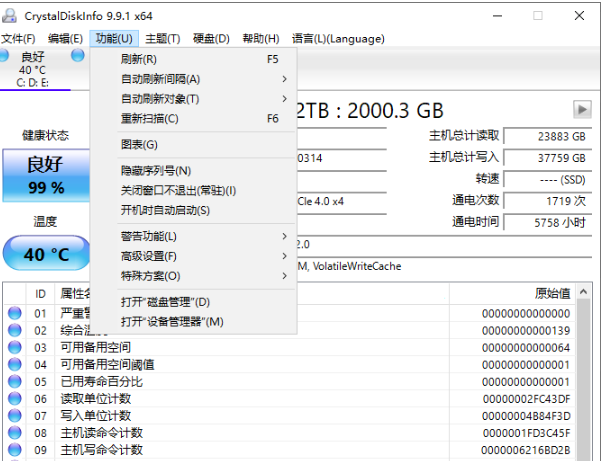
Task: Click the 通电次数 value 1719 次
Action: pyautogui.click(x=548, y=201)
